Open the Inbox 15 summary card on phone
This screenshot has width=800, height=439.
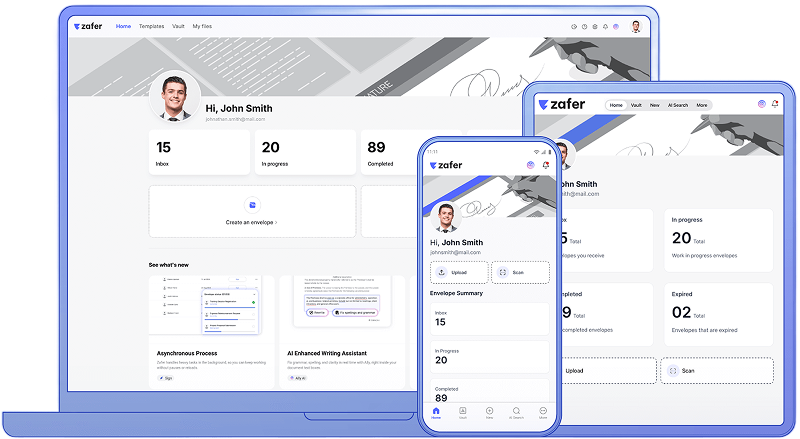click(489, 319)
